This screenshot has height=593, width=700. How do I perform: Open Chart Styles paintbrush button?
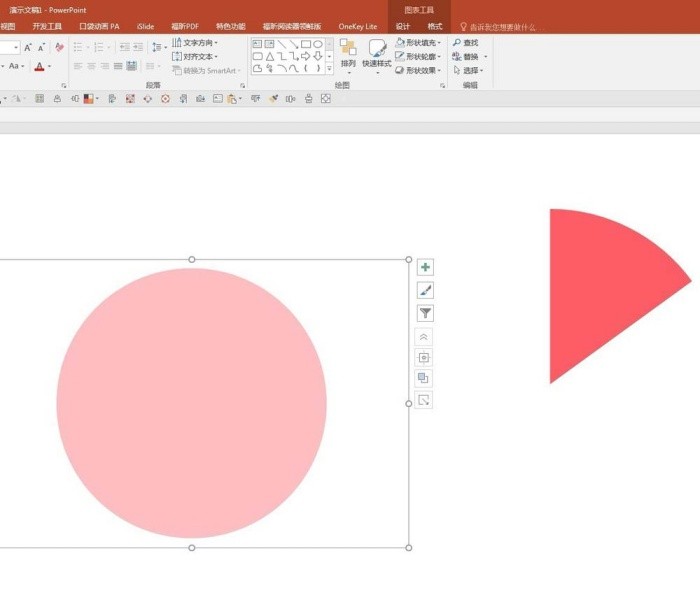(x=425, y=290)
